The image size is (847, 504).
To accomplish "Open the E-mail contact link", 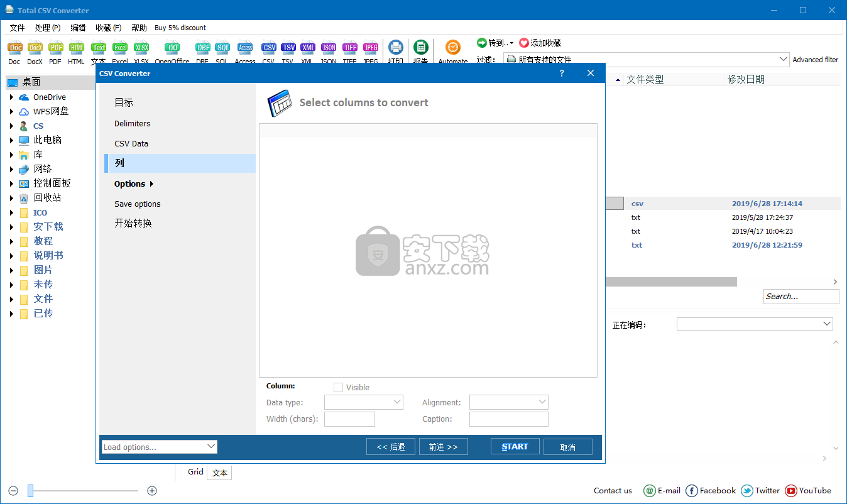I will (662, 491).
